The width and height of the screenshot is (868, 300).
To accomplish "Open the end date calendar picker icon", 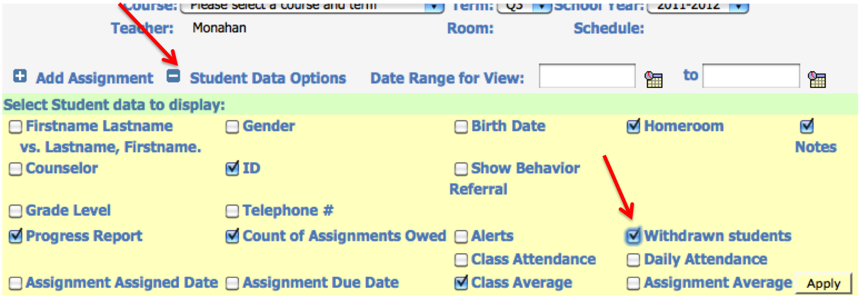I will [x=817, y=79].
